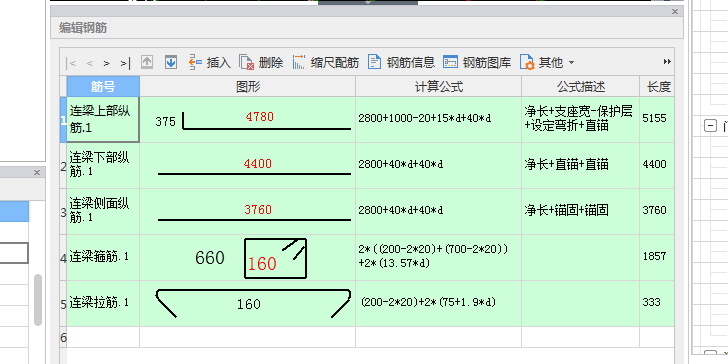Click shape value 4780 in row 1
The image size is (728, 364).
tap(260, 117)
